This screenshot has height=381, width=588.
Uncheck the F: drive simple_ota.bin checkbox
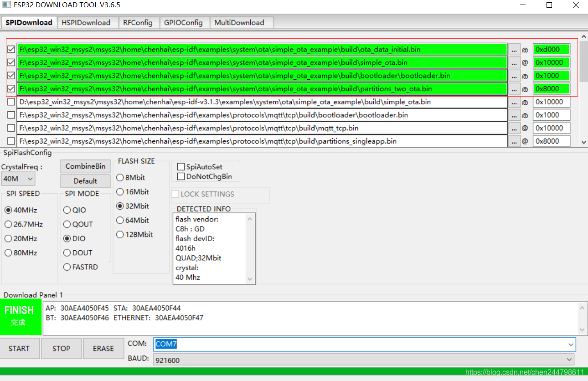[11, 62]
